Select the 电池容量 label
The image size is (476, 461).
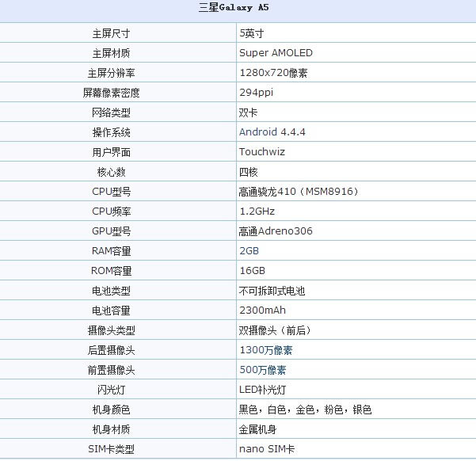(112, 311)
